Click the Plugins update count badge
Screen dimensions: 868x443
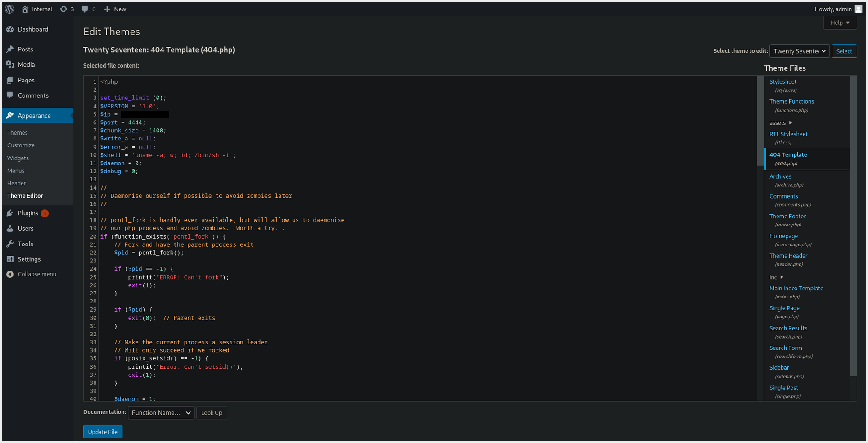pos(45,213)
